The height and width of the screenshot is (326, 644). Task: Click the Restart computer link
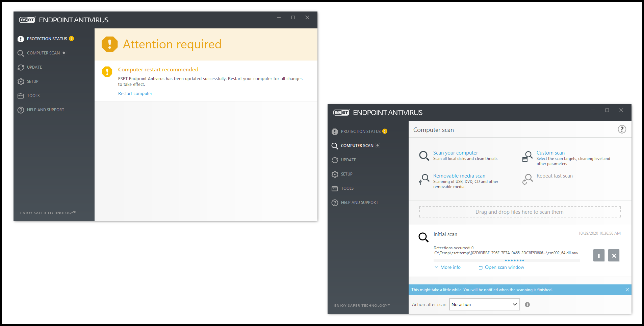[x=135, y=94]
